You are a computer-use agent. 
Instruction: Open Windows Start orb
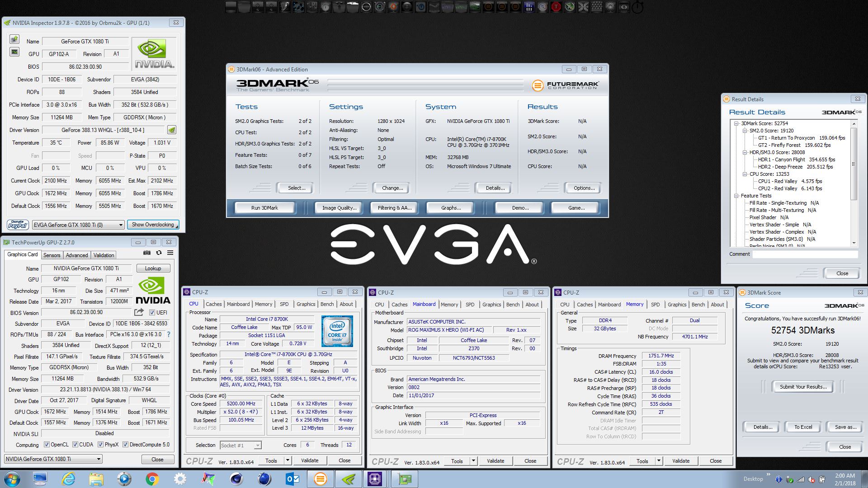click(11, 479)
